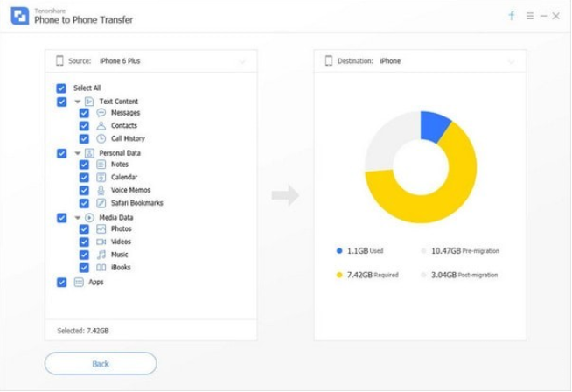
Task: Click the 10.47GB Pre-migration legend entry
Action: pos(460,251)
